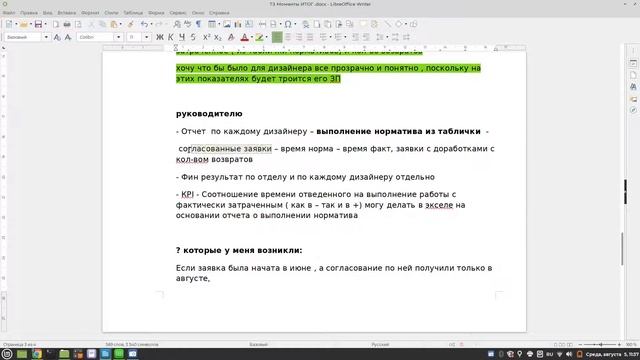
Task: Expand the font name dropdown
Action: tap(118, 37)
